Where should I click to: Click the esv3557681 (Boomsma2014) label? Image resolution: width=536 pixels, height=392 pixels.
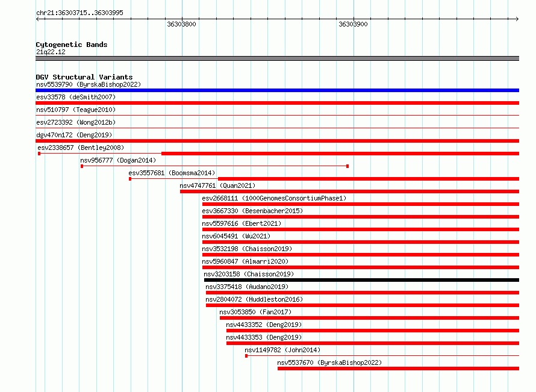[x=172, y=173]
